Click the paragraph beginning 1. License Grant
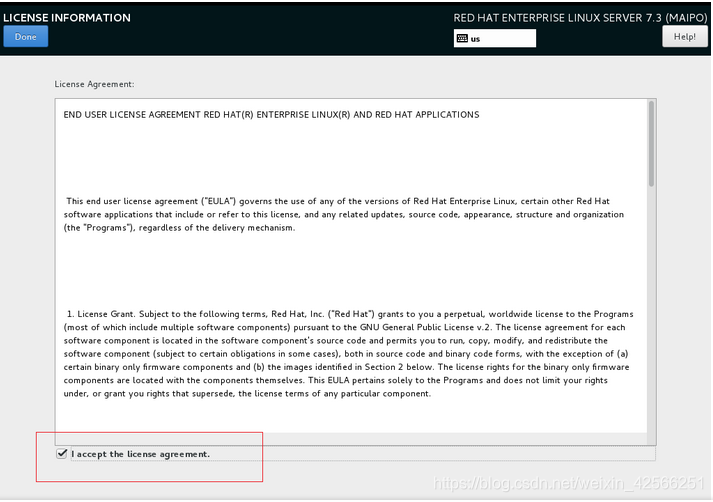Screen dimensions: 713x502 click(x=348, y=353)
